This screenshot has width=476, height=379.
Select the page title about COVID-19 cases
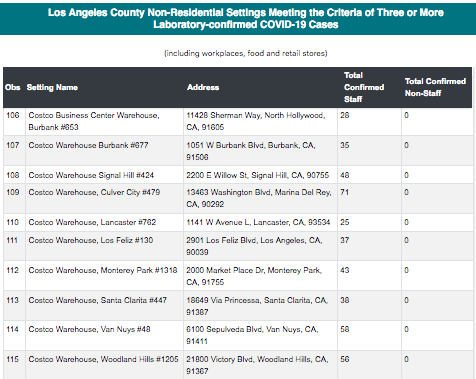pos(246,18)
